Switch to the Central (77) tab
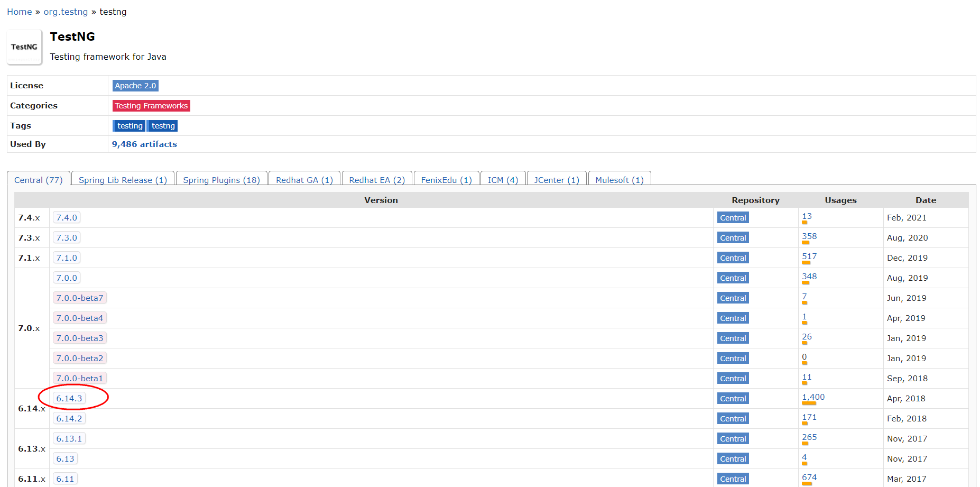 pyautogui.click(x=39, y=180)
